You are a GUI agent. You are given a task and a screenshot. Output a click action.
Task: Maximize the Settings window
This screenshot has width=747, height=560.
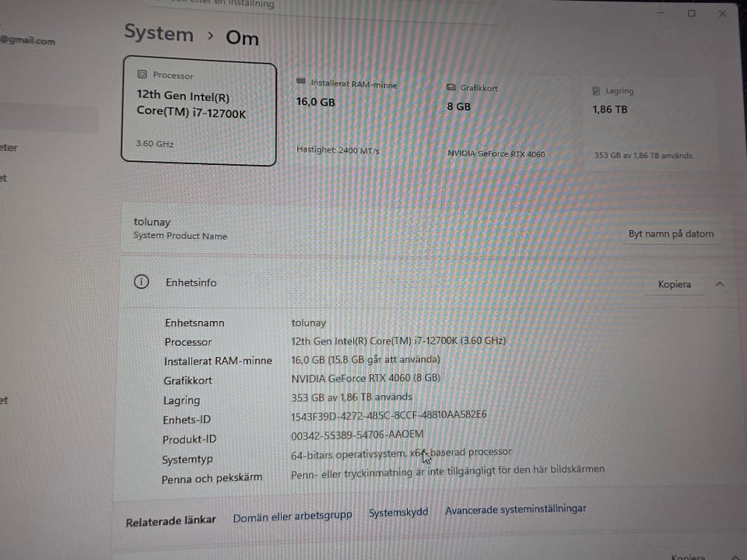[692, 13]
